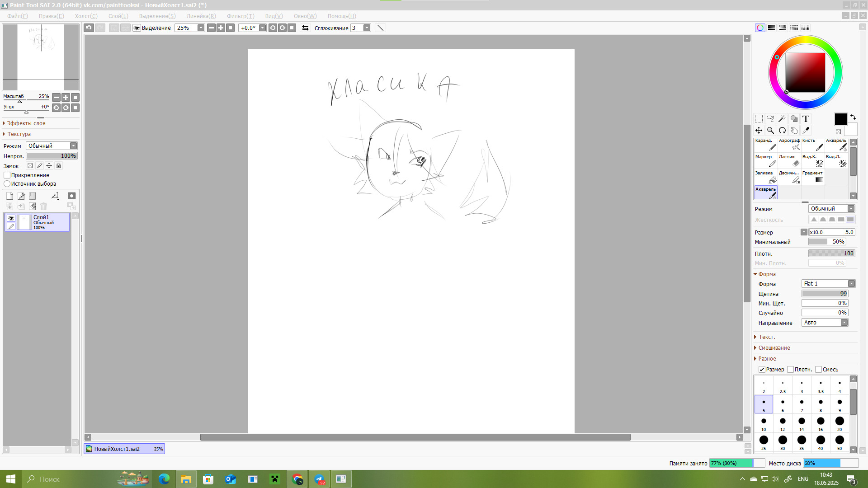
Task: Swap foreground and background colors
Action: click(853, 117)
